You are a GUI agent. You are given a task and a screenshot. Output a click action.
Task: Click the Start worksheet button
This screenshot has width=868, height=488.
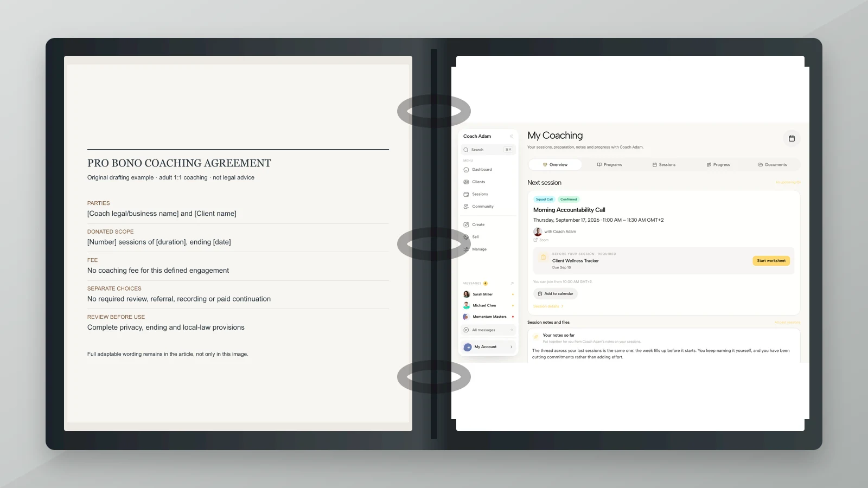[x=771, y=261]
